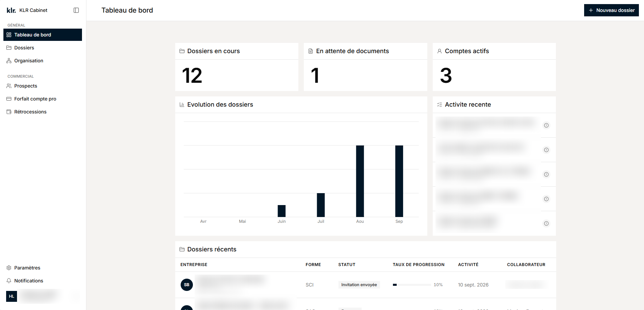Image resolution: width=644 pixels, height=310 pixels.
Task: Click the Paramètres gear icon
Action: [9, 268]
